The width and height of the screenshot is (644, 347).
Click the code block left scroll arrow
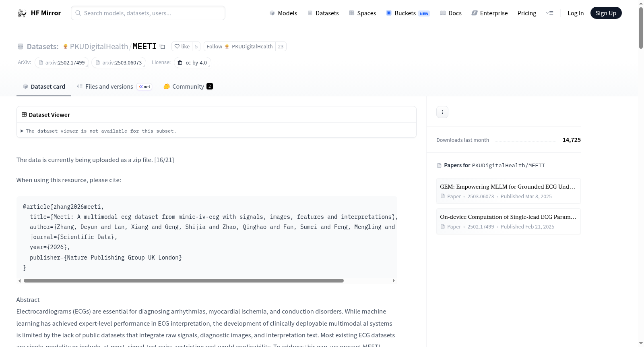tap(19, 281)
